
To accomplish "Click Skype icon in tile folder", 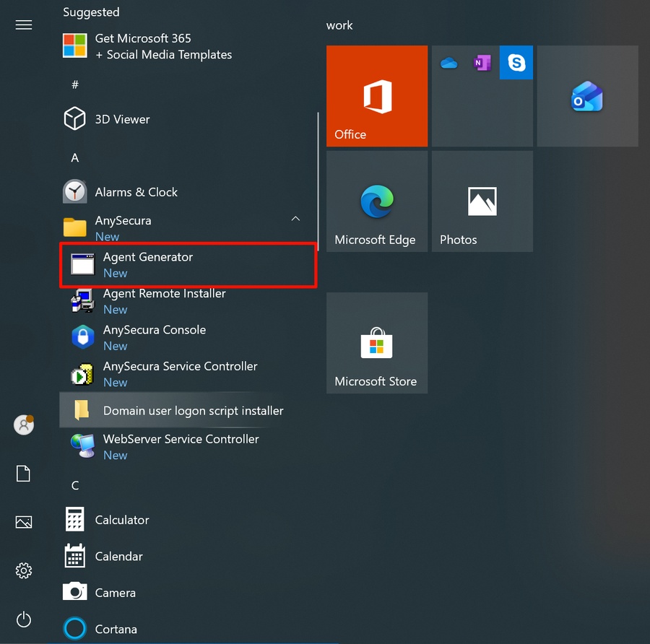I will coord(516,64).
